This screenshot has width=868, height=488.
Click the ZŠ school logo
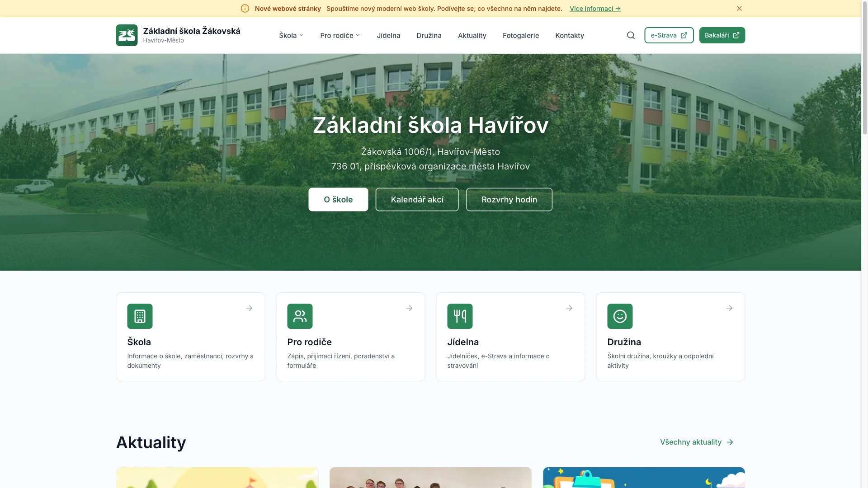pos(126,35)
